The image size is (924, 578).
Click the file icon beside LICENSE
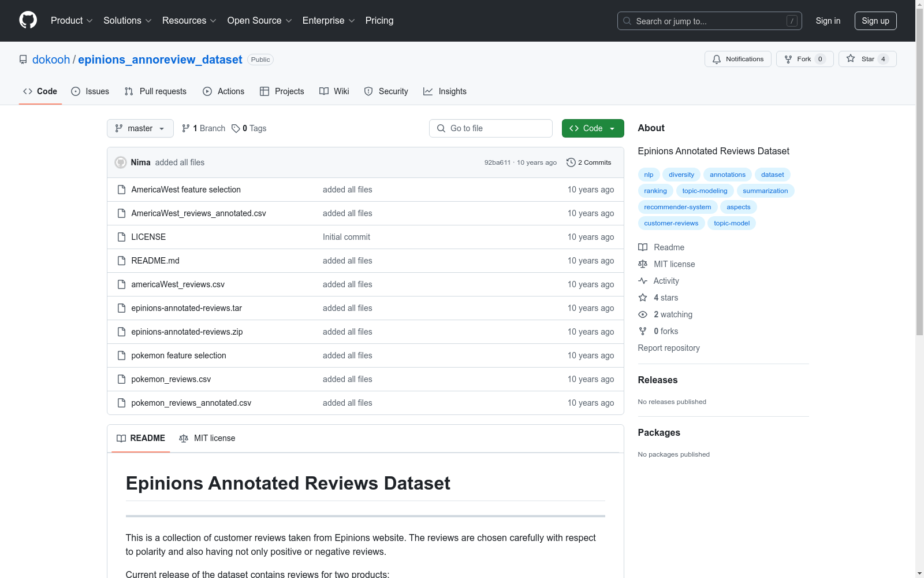[x=121, y=237]
